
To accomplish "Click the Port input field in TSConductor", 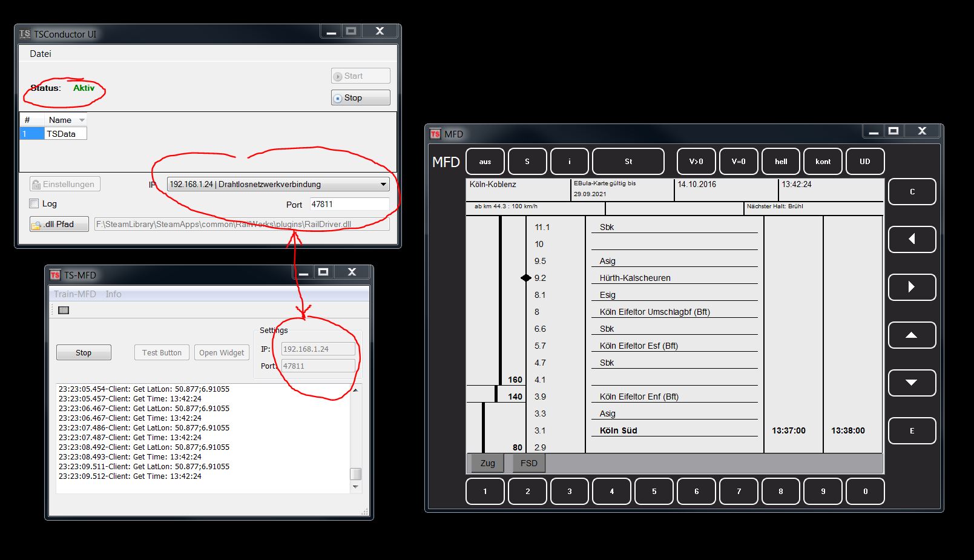I will point(349,204).
